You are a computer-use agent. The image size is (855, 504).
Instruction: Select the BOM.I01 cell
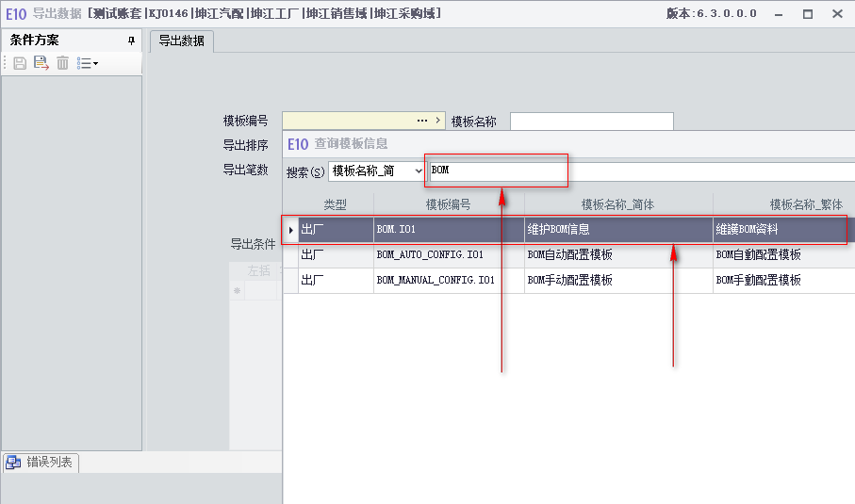click(449, 230)
